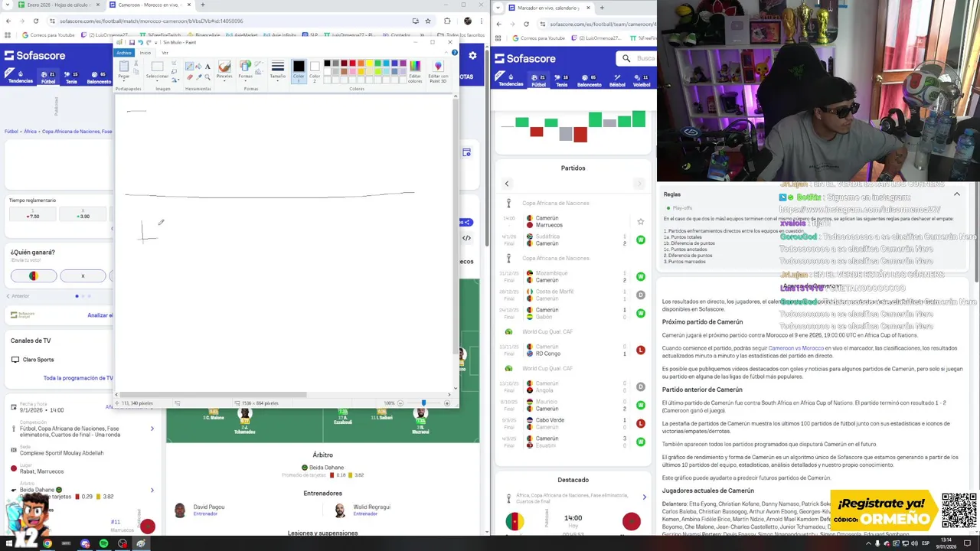This screenshot has height=551, width=980.
Task: Go back in the right browser window
Action: 499,24
